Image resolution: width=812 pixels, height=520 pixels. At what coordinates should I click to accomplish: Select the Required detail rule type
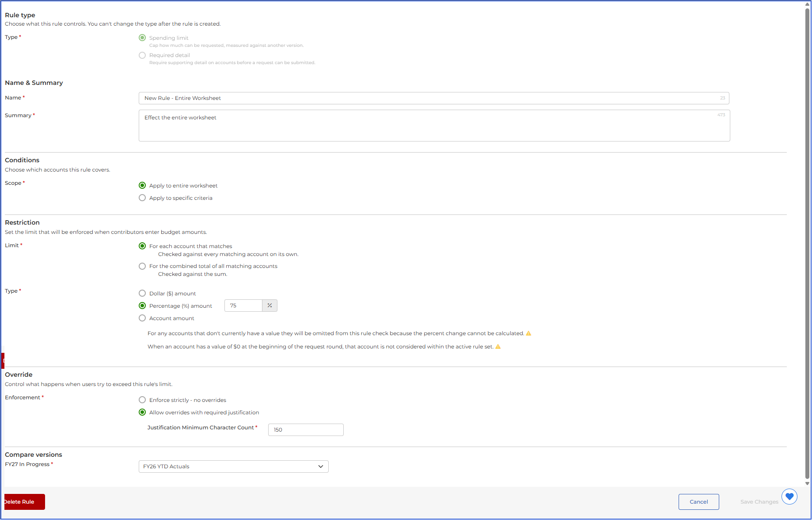(x=142, y=55)
